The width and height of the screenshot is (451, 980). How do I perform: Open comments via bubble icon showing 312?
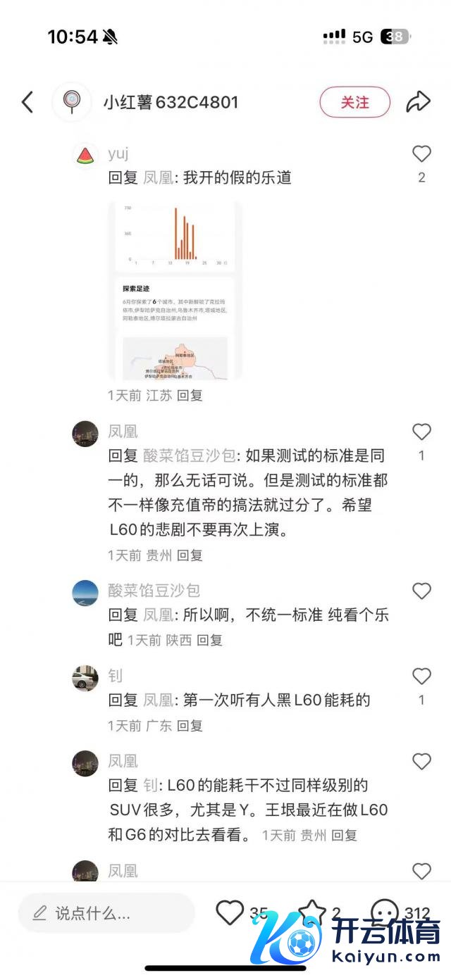[x=385, y=913]
